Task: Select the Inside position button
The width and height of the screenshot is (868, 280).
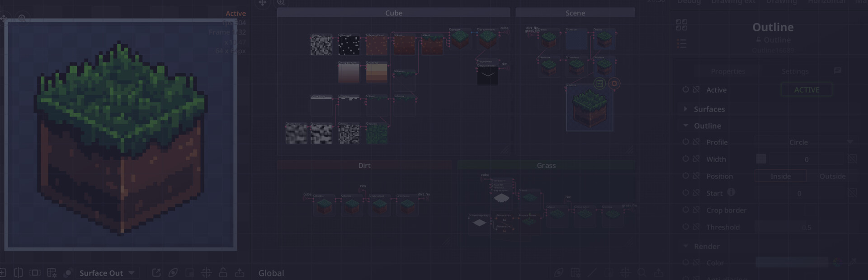Action: [780, 176]
